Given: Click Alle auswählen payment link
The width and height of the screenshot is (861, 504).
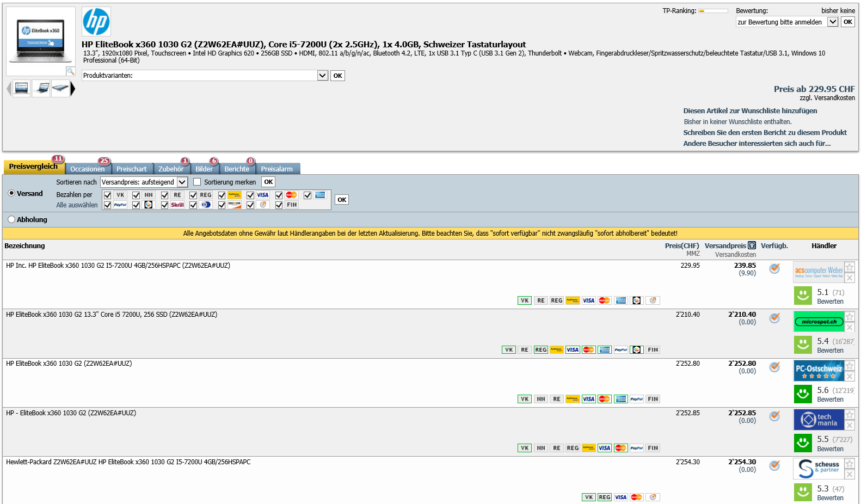Looking at the screenshot, I should (x=77, y=205).
